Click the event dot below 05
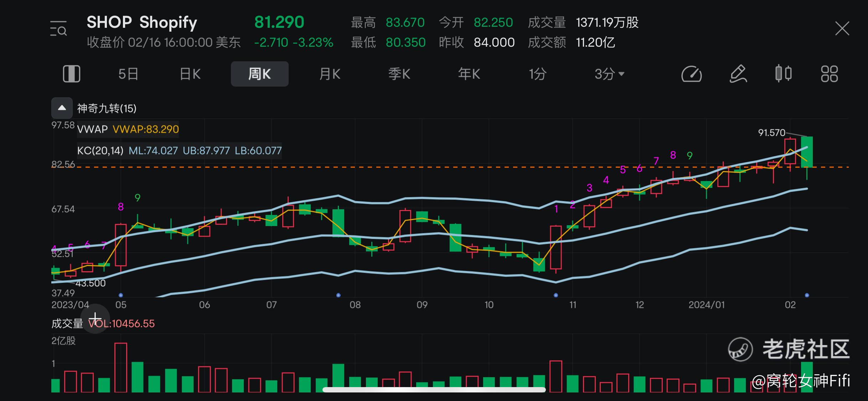Viewport: 868px width, 401px height. pos(121,295)
